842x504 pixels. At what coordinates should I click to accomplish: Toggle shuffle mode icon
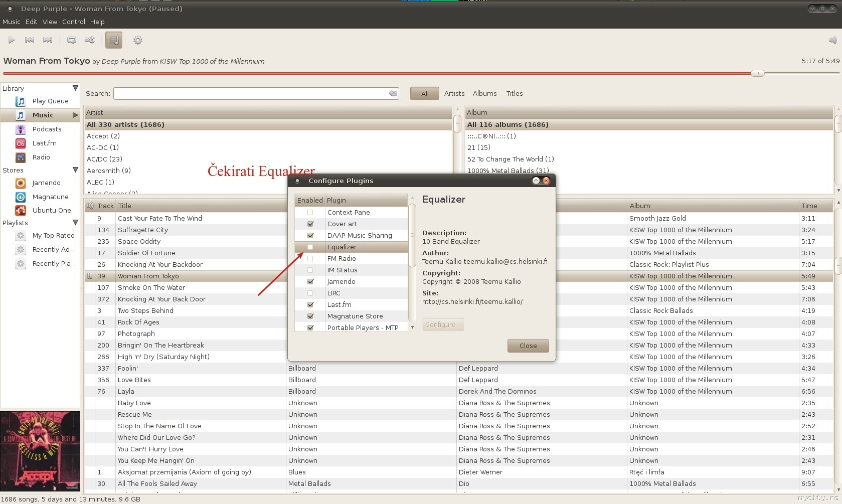click(90, 40)
